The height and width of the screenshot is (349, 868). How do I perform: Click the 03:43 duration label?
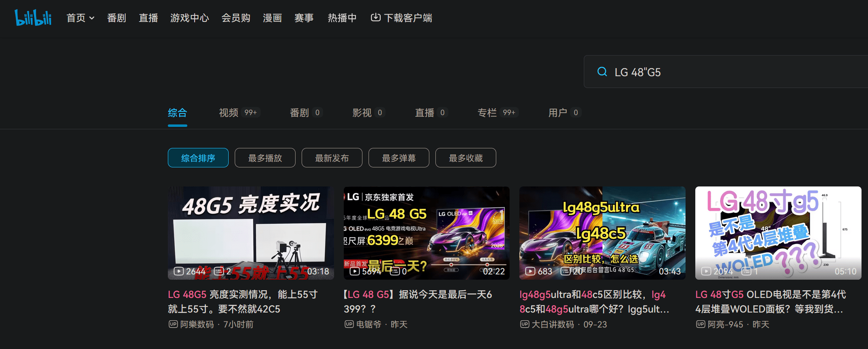[670, 271]
